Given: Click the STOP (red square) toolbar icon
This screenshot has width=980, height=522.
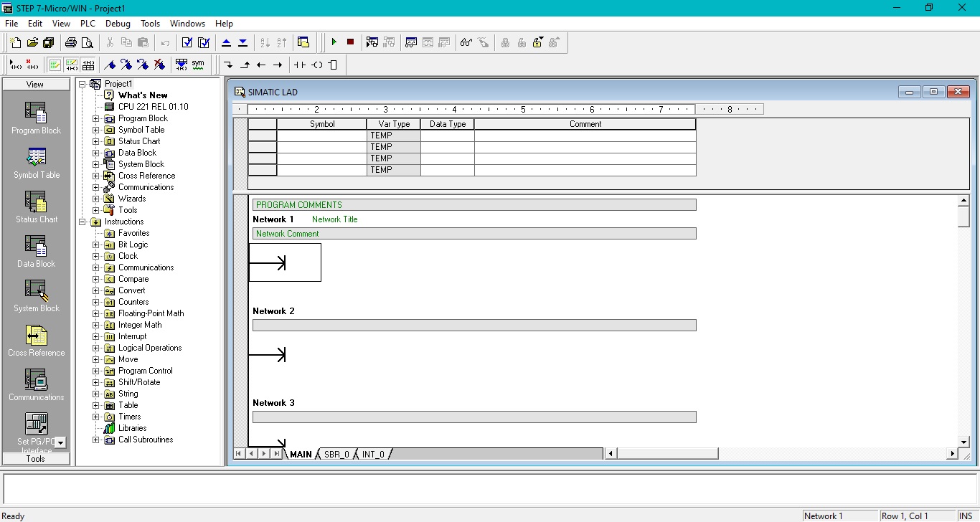Looking at the screenshot, I should tap(350, 42).
